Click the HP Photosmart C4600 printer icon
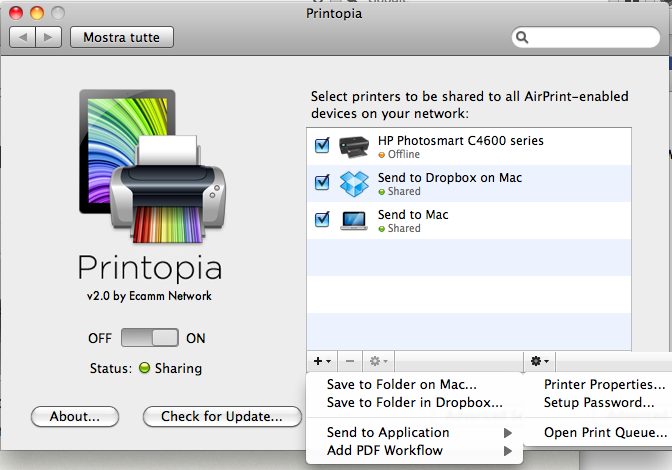The height and width of the screenshot is (470, 672). pos(354,147)
